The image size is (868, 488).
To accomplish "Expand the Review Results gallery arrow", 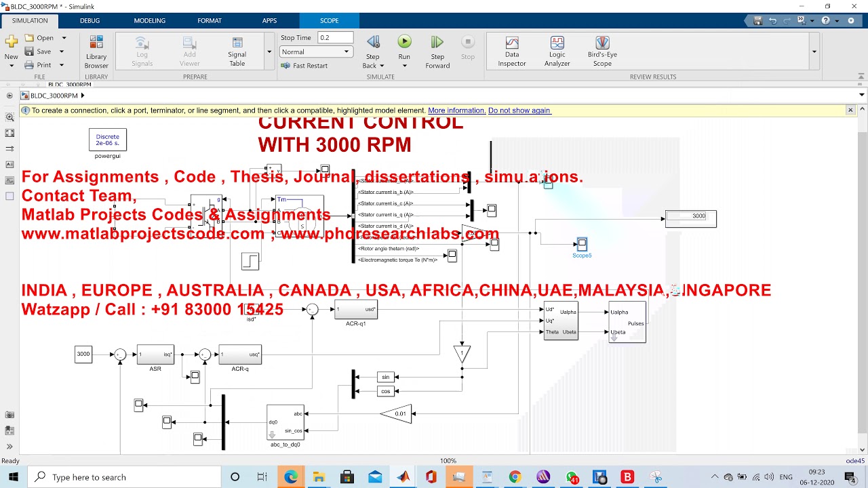I will (x=814, y=52).
